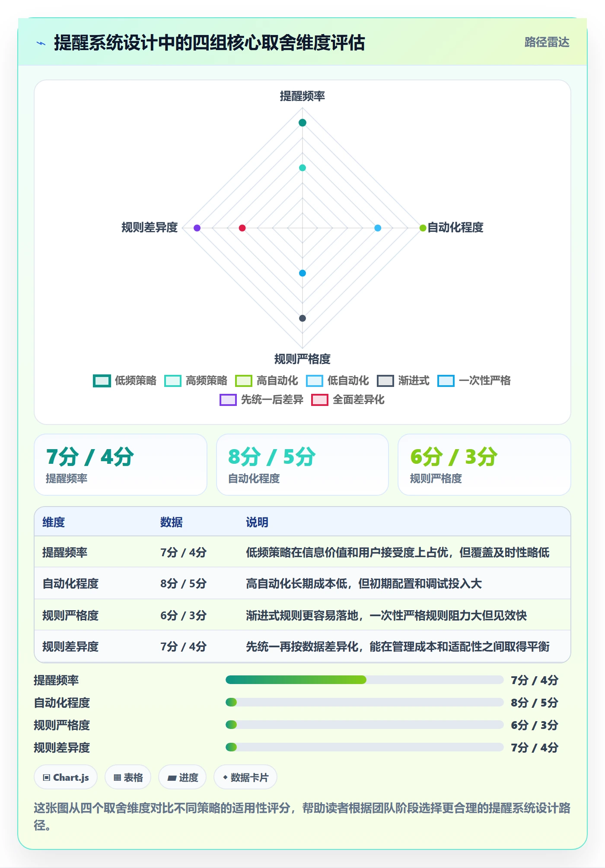Select the table description starting with 渐进式规则更容易落地

click(x=386, y=615)
